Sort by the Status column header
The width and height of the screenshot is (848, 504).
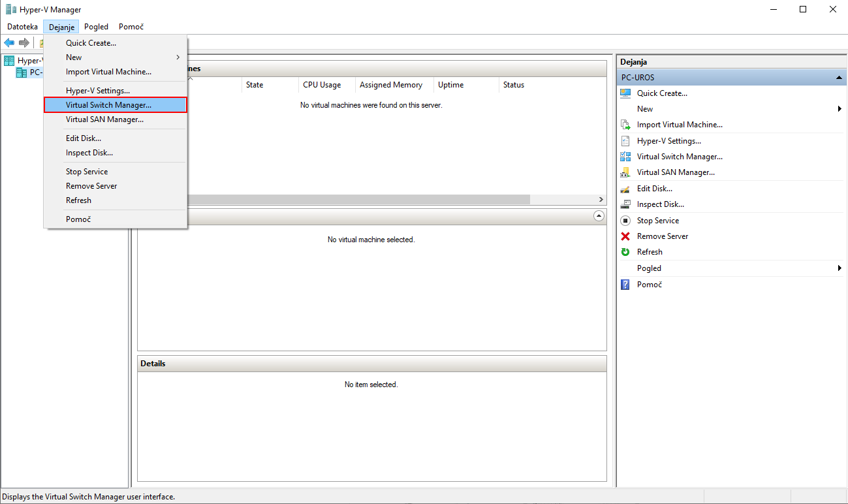click(553, 85)
